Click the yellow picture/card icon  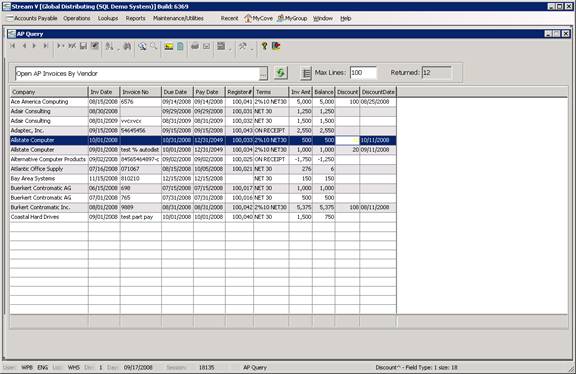click(x=169, y=46)
